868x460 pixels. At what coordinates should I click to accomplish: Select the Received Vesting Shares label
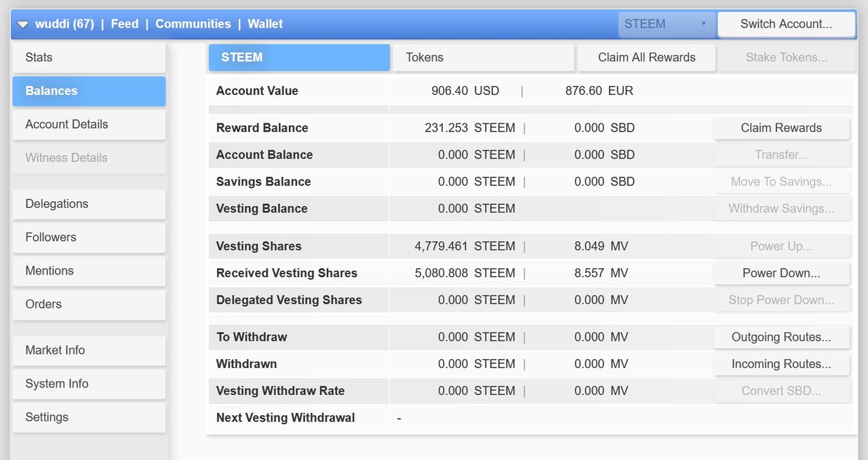pos(287,273)
